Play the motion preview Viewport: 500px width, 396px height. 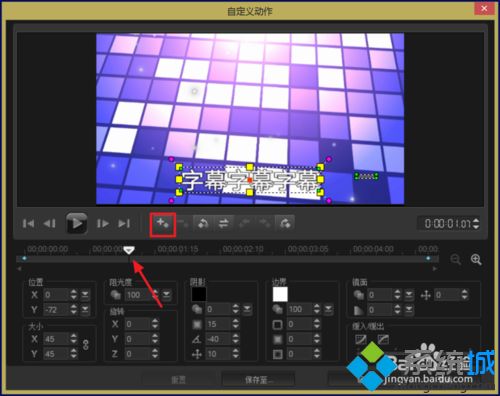(77, 223)
